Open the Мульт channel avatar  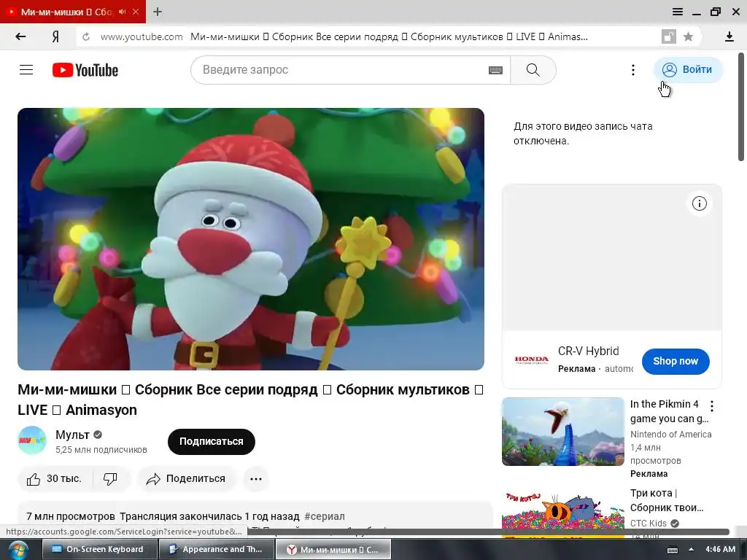point(32,440)
